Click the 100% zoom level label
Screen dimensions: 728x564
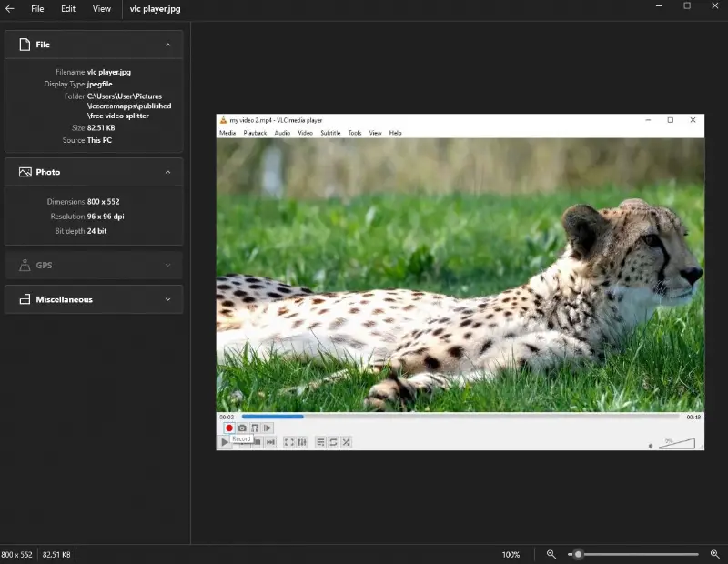click(511, 555)
